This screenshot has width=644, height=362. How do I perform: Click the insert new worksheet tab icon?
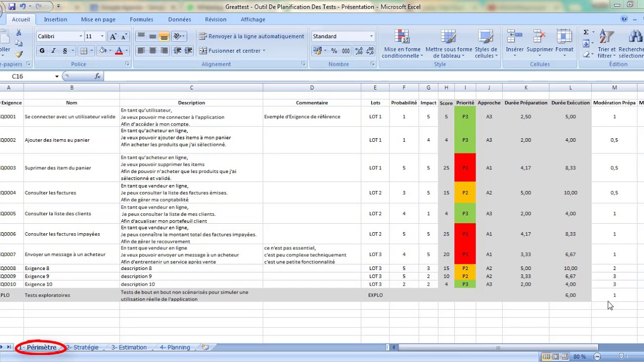(x=205, y=347)
